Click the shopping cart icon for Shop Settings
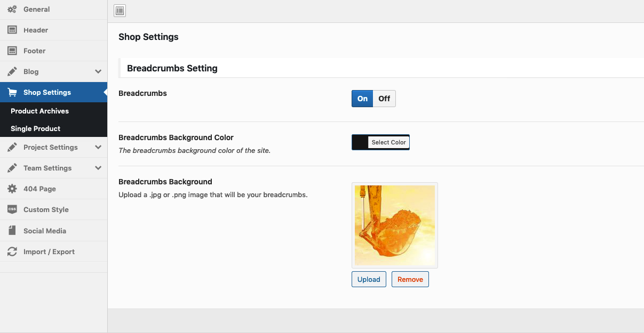The image size is (644, 333). pyautogui.click(x=12, y=92)
